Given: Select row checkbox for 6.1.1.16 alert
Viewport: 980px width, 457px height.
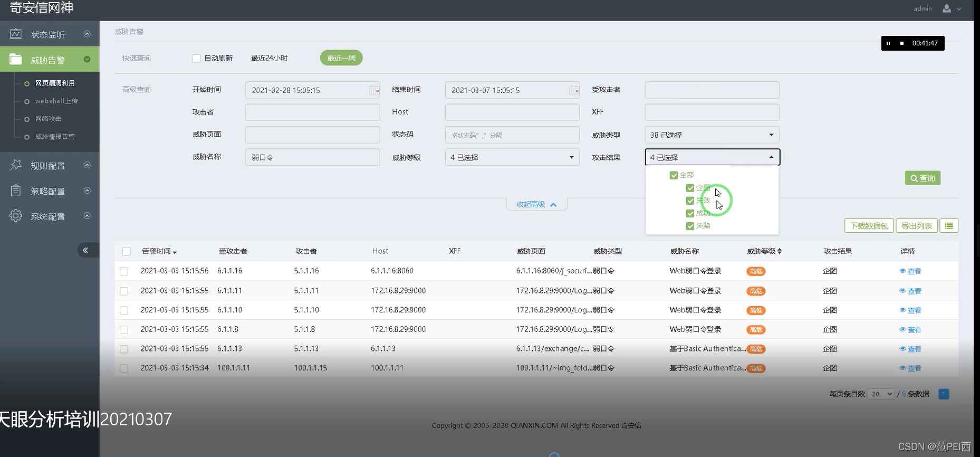Looking at the screenshot, I should (124, 271).
